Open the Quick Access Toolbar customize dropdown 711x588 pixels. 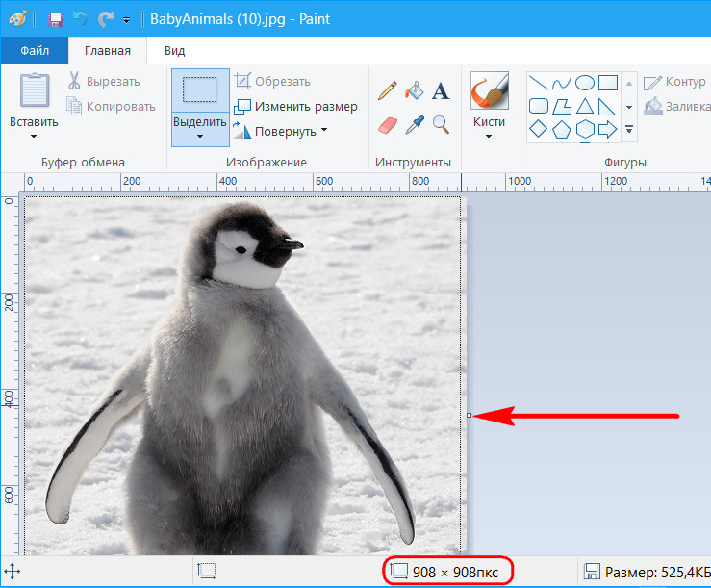point(126,20)
